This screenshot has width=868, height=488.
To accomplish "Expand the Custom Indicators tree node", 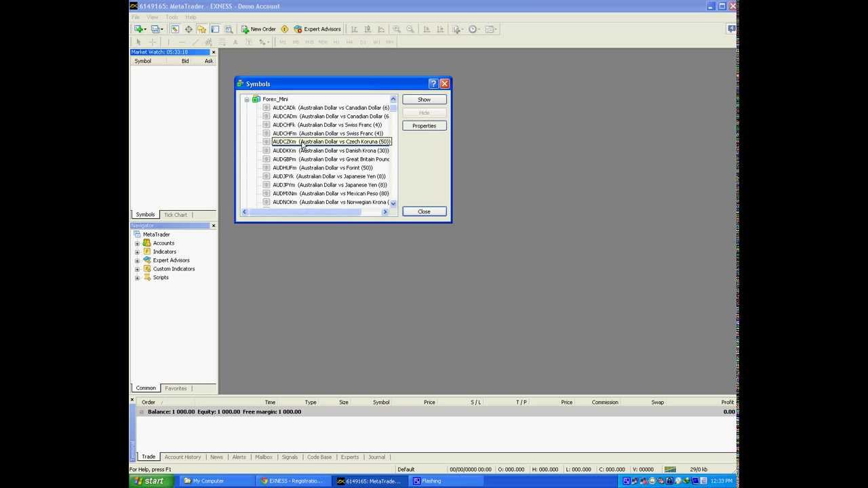I will point(138,269).
